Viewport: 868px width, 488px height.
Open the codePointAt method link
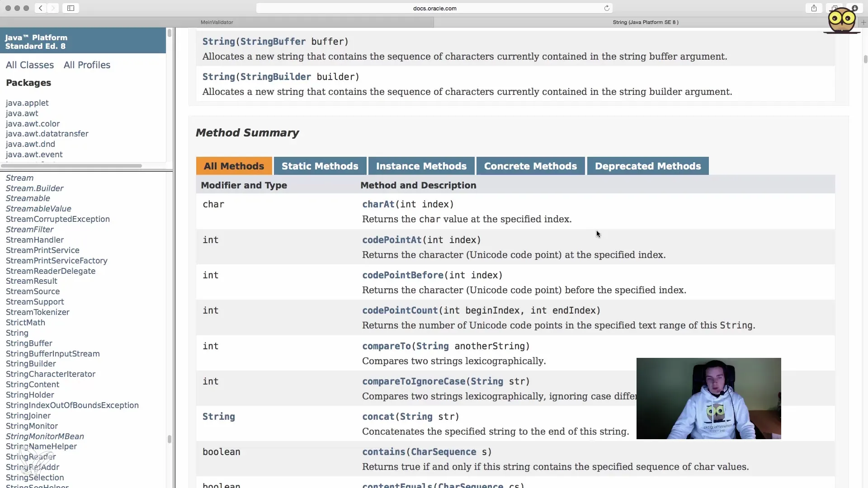392,240
